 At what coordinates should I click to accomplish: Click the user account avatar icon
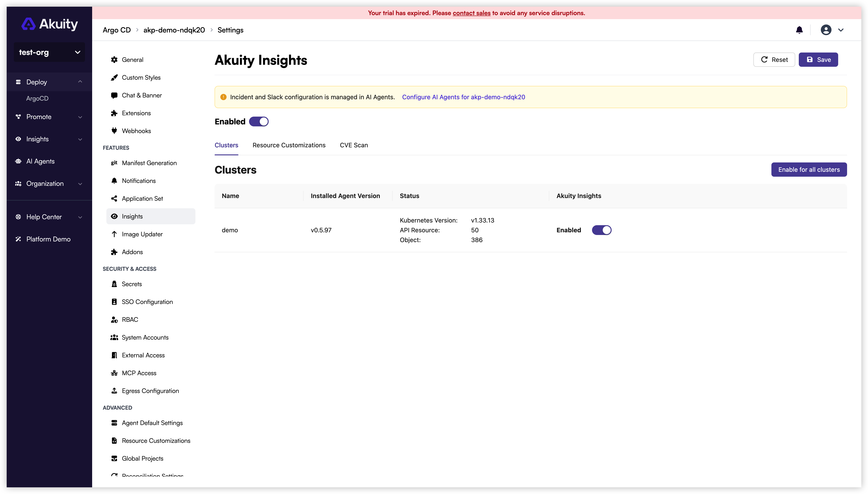click(825, 30)
